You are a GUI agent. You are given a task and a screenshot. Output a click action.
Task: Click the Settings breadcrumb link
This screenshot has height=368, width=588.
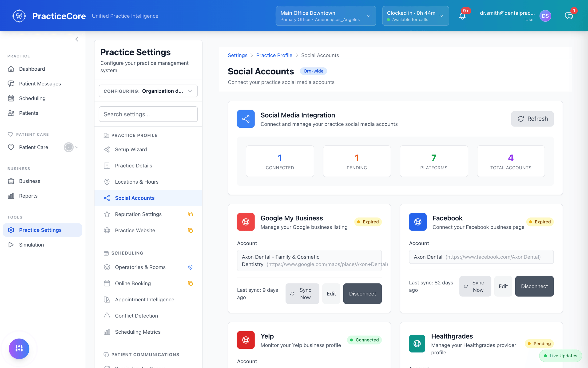pyautogui.click(x=238, y=55)
